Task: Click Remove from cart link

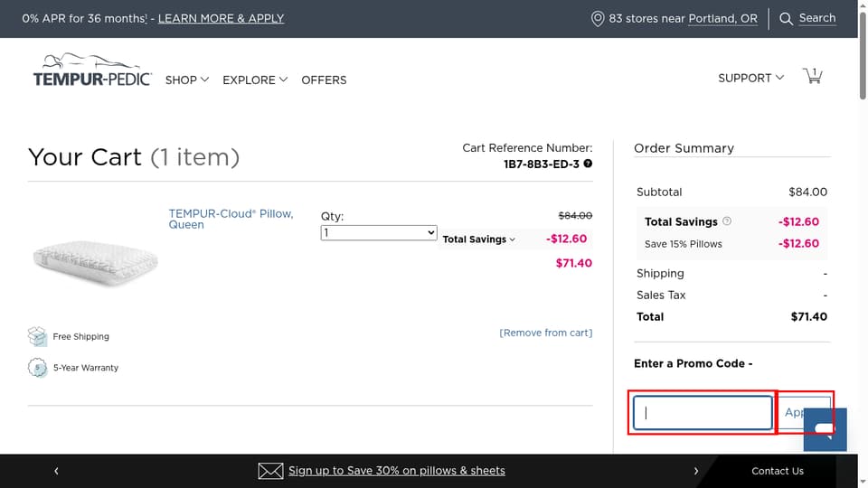Action: coord(546,333)
